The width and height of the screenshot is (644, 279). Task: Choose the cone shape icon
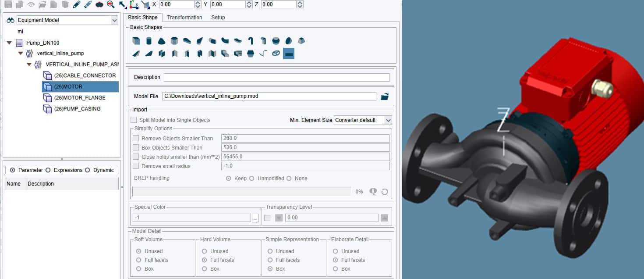pos(162,41)
